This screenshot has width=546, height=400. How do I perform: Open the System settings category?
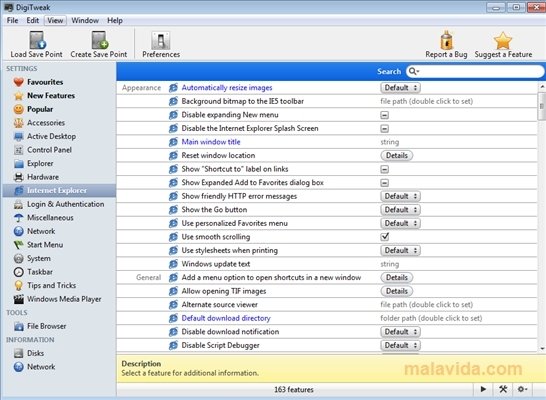click(39, 258)
